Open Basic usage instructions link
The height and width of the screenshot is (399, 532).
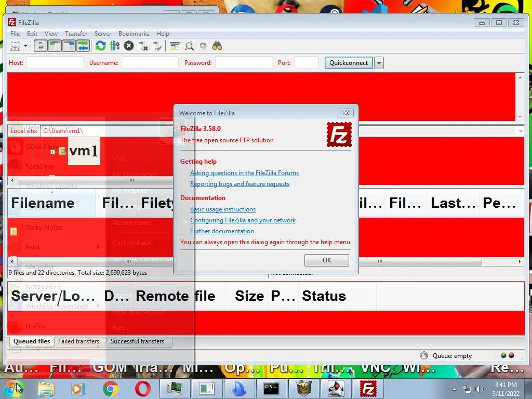pos(222,209)
